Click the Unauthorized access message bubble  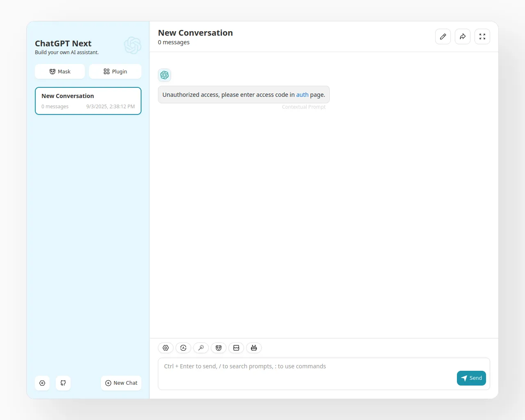click(244, 95)
